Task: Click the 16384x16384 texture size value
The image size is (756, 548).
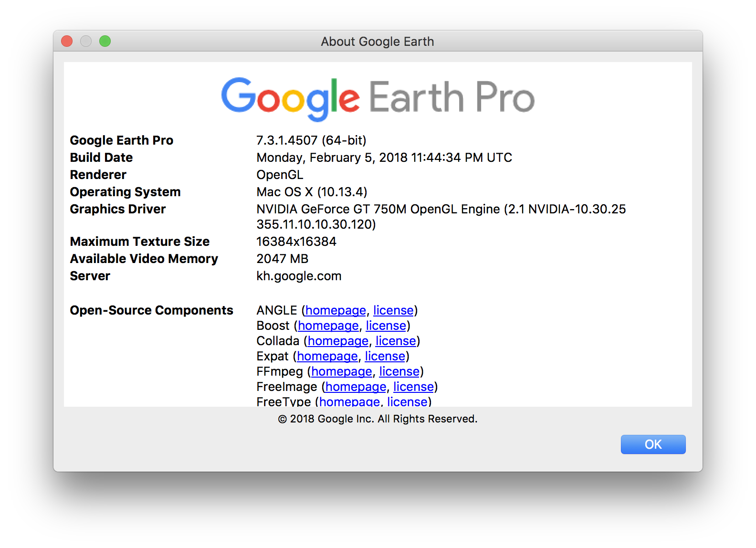Action: tap(296, 242)
